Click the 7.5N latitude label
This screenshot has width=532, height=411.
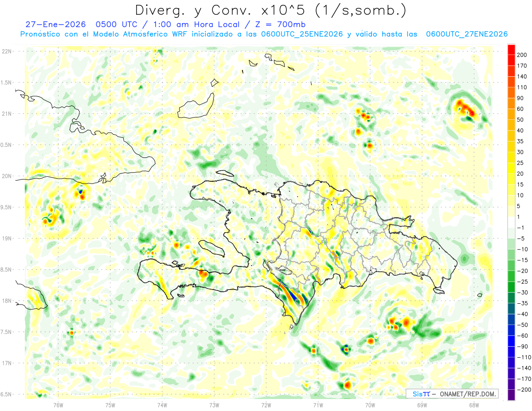[7, 332]
